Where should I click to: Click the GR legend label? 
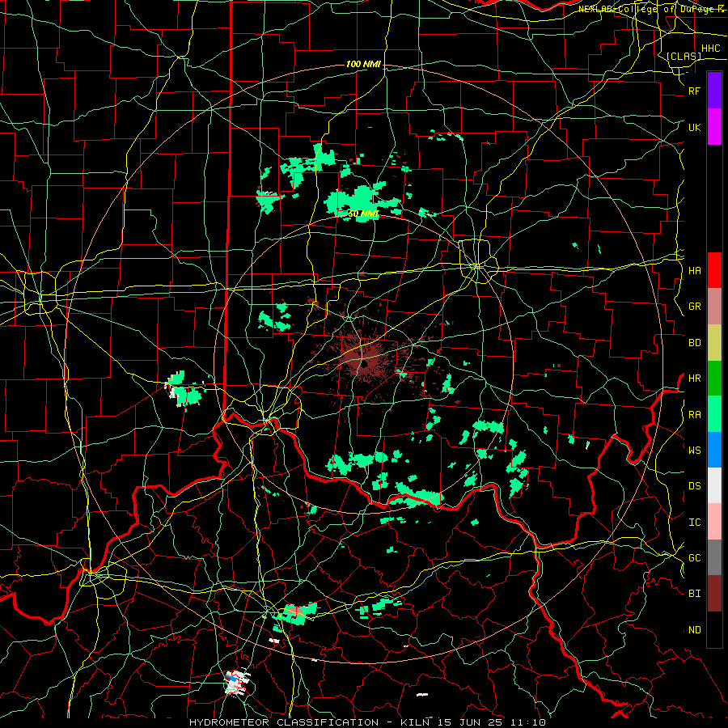(x=694, y=307)
